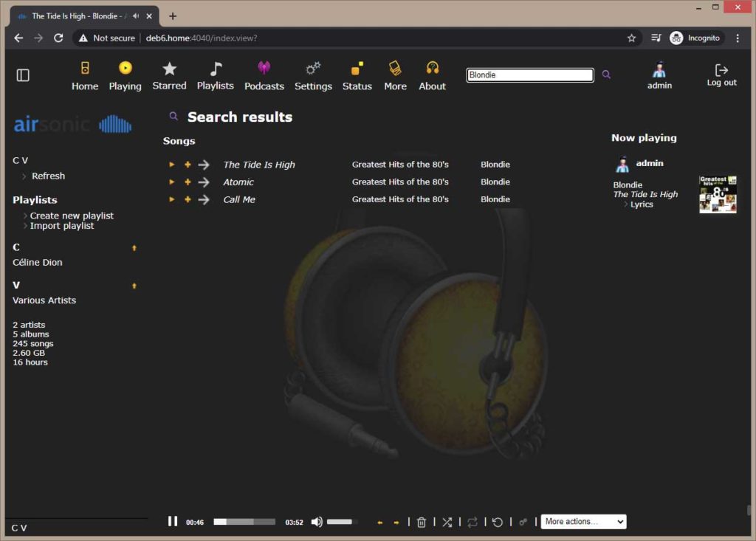Shuffle the play queue
756x541 pixels.
447,522
